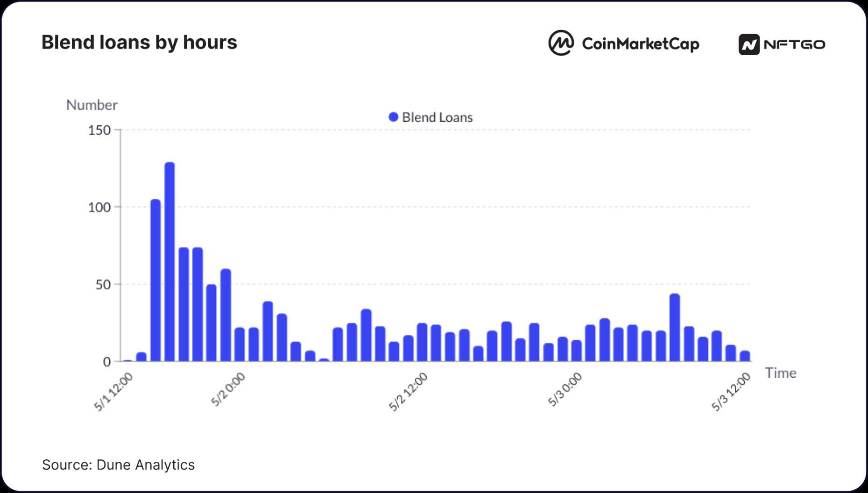Click the black NFTGO square logo icon
Viewport: 868px width, 493px height.
click(748, 45)
